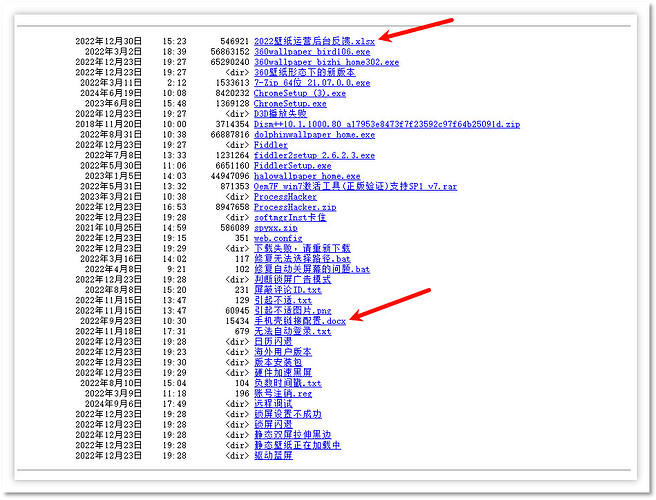Click the dolphinwallpaper_home.exe link
This screenshot has height=500, width=656.
(314, 135)
